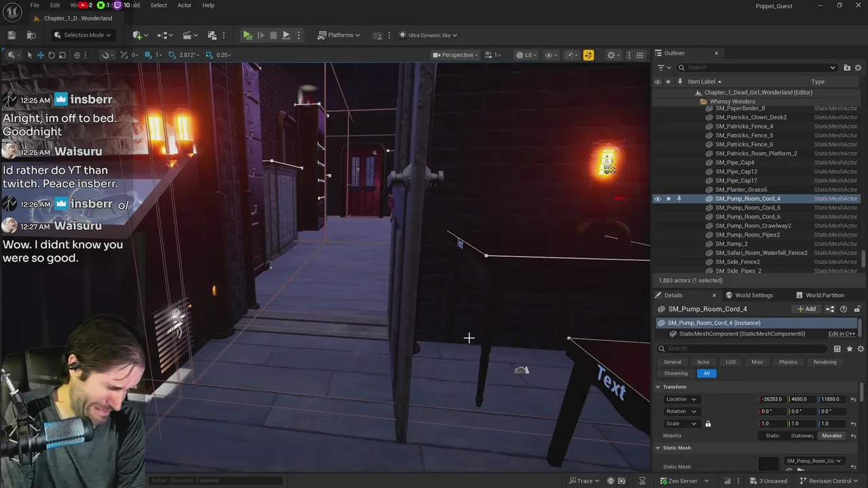This screenshot has height=488, width=868.
Task: Select the viewport Select (arrow) tool
Action: click(29, 55)
